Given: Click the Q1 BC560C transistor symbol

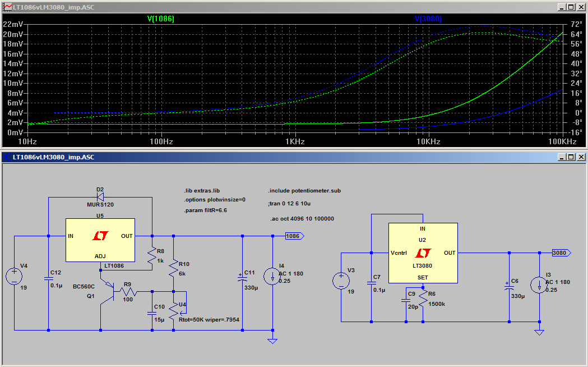Looking at the screenshot, I should [x=107, y=291].
